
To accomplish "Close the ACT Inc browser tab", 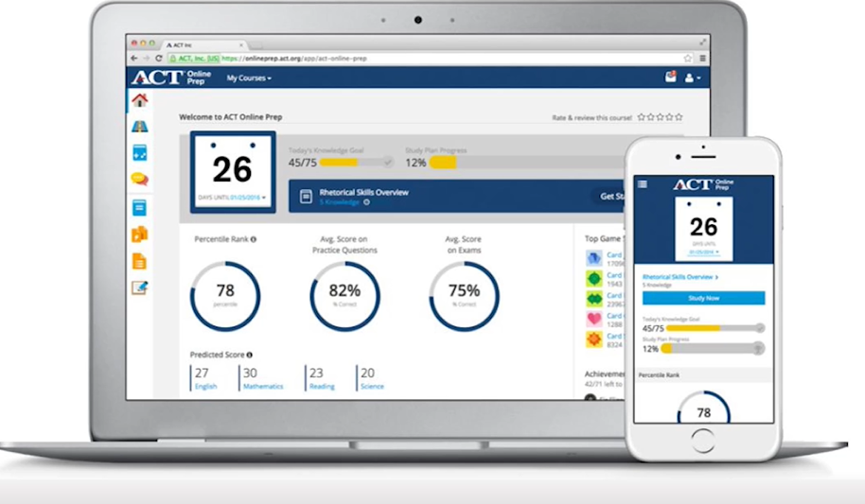I will pos(241,44).
